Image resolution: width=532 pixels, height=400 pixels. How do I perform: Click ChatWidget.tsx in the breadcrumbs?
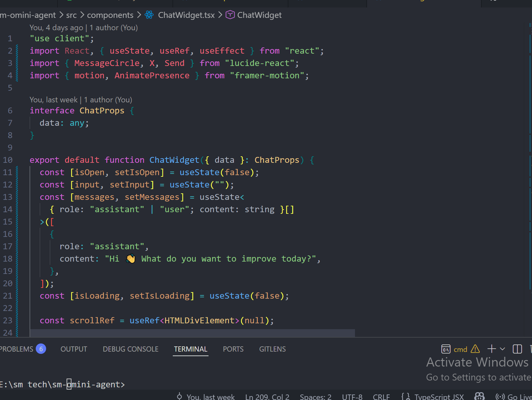click(186, 15)
